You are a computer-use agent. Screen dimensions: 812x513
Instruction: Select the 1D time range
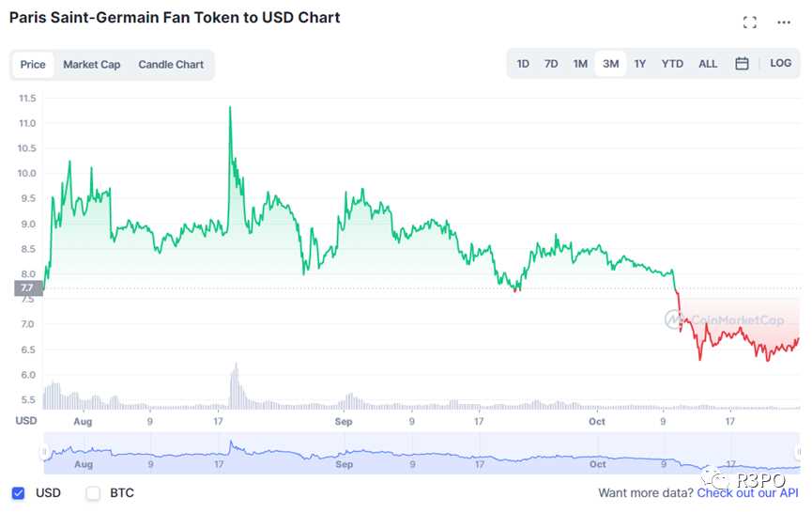523,64
